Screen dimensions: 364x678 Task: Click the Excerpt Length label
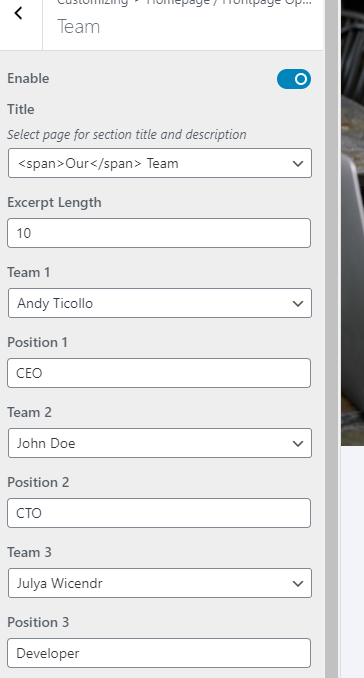pos(54,202)
